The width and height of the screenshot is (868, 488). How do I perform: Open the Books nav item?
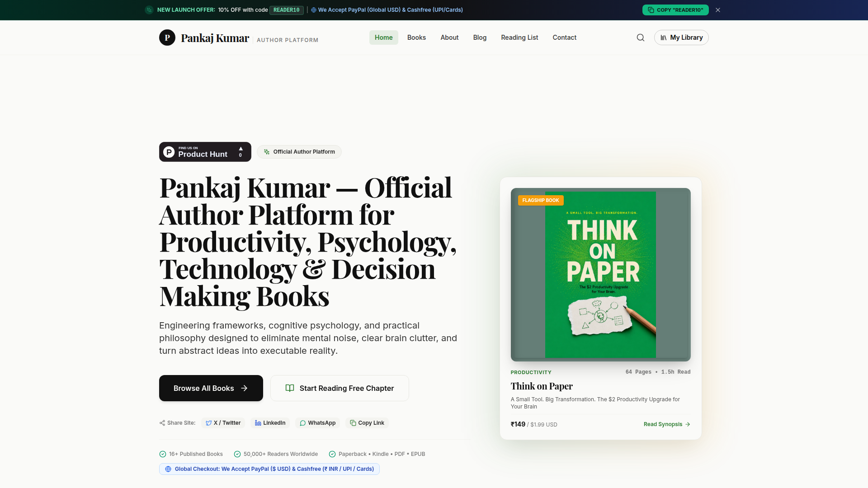pyautogui.click(x=416, y=38)
